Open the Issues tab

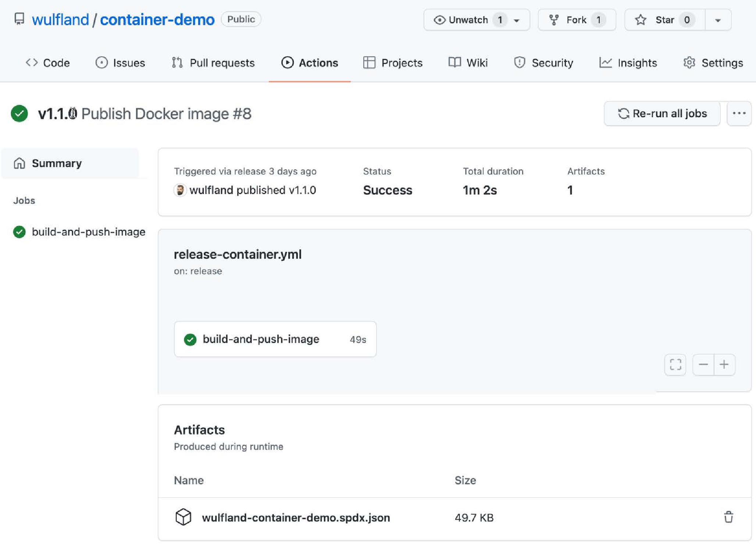click(x=120, y=63)
